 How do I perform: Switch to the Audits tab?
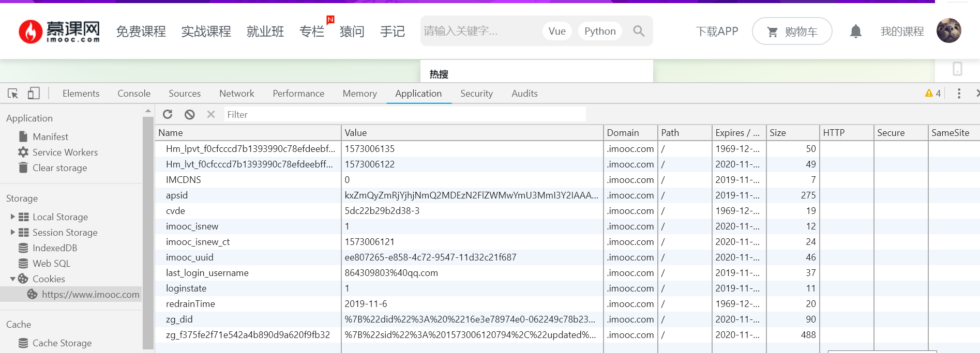coord(524,94)
